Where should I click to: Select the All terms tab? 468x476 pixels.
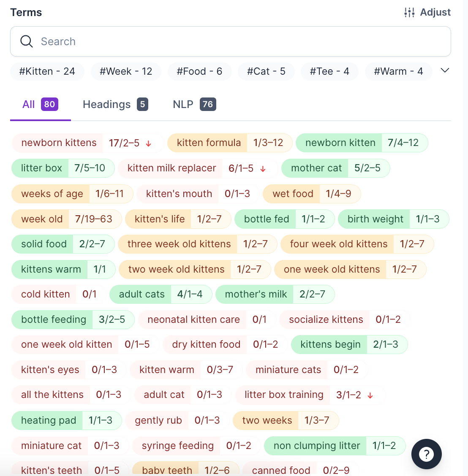point(40,104)
